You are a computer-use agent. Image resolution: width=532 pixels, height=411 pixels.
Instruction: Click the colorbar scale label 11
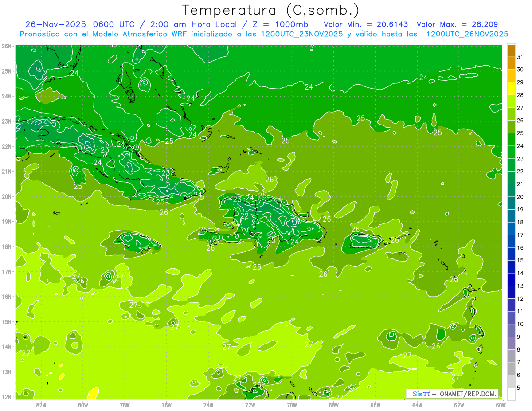[520, 312]
